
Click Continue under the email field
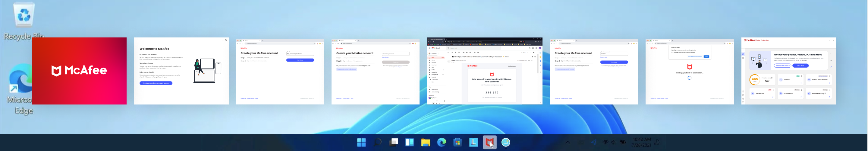pos(300,60)
